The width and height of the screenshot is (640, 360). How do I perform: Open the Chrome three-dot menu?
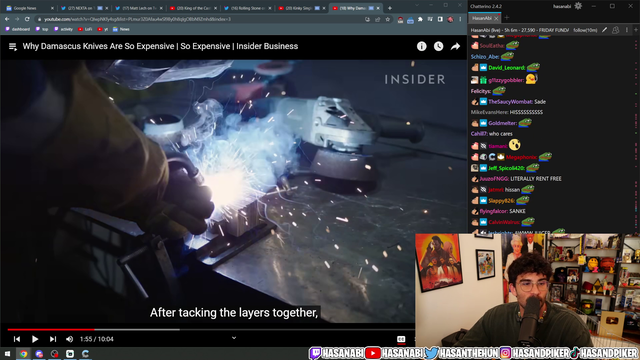[460, 19]
